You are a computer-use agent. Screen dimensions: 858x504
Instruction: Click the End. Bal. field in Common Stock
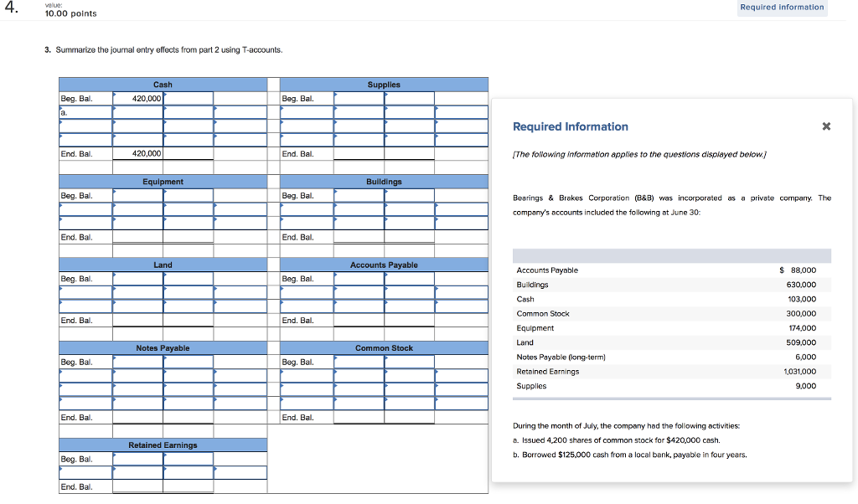coord(357,417)
